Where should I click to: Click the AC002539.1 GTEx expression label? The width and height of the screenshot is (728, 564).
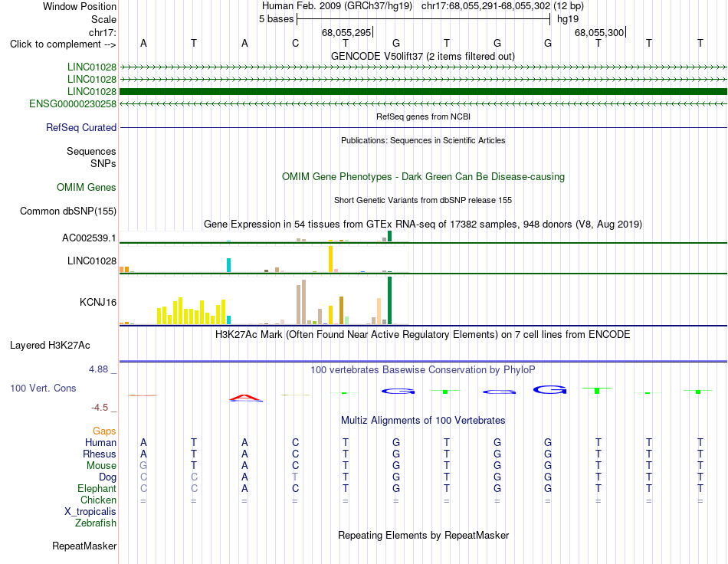(x=89, y=238)
